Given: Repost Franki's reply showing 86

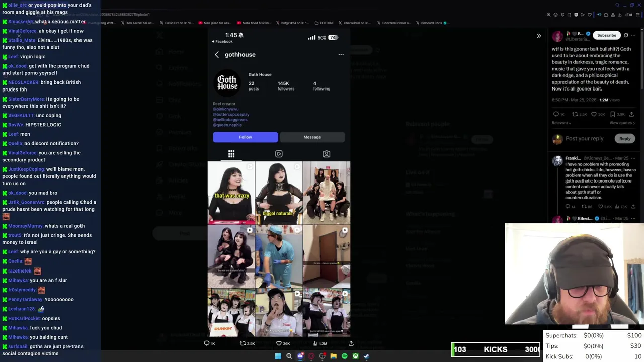Looking at the screenshot, I should (x=587, y=207).
